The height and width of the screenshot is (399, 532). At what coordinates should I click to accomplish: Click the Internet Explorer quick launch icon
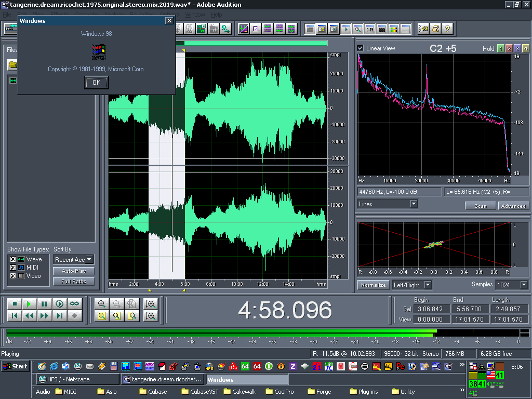point(54,366)
